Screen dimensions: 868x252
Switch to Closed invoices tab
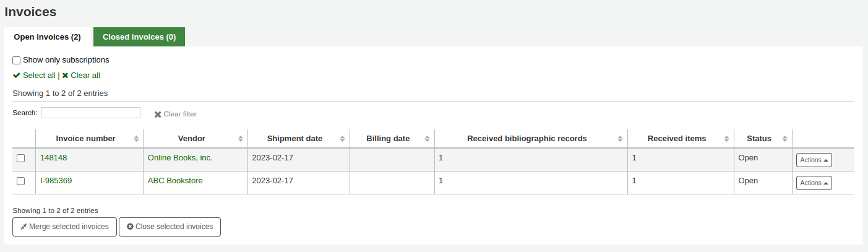point(139,37)
